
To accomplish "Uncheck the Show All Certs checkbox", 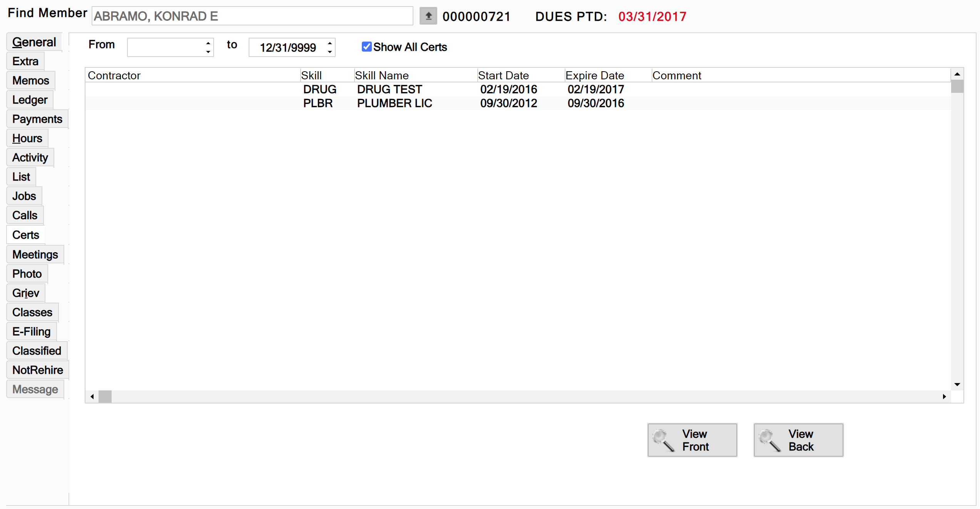I will click(x=366, y=47).
